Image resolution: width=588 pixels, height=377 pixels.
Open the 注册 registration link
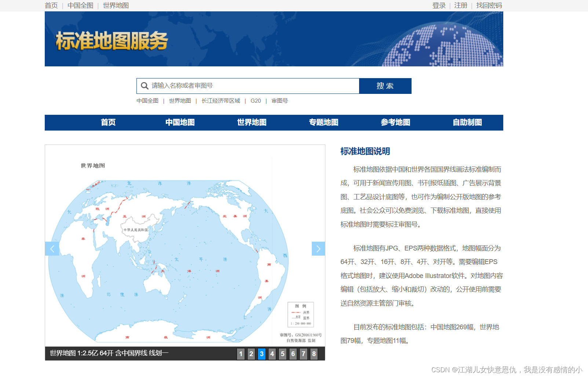click(460, 6)
